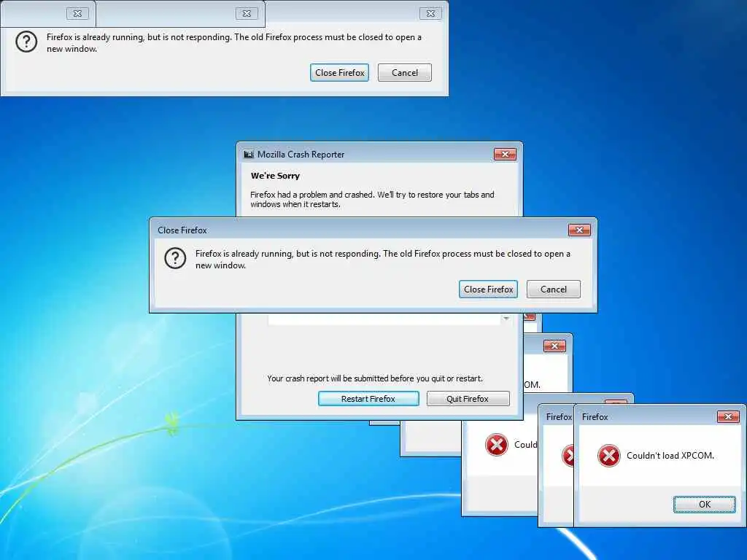747x560 pixels.
Task: Click OK in the Couldn't load XPCOM dialog
Action: coord(704,505)
